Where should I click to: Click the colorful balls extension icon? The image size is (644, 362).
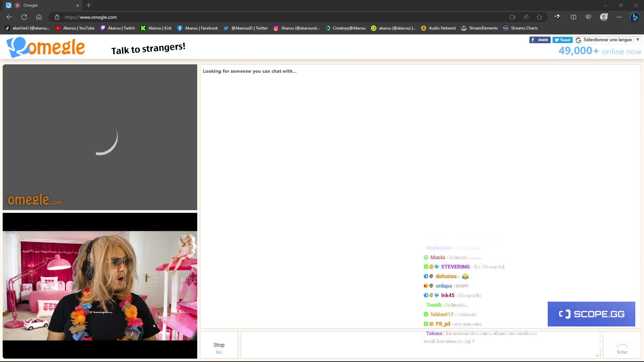click(557, 17)
